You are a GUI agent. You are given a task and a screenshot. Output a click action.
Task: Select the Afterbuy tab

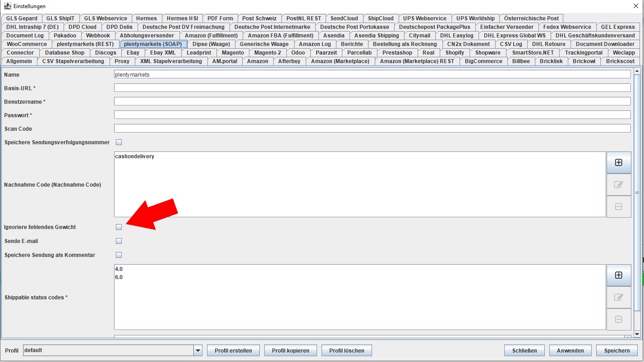click(x=289, y=61)
